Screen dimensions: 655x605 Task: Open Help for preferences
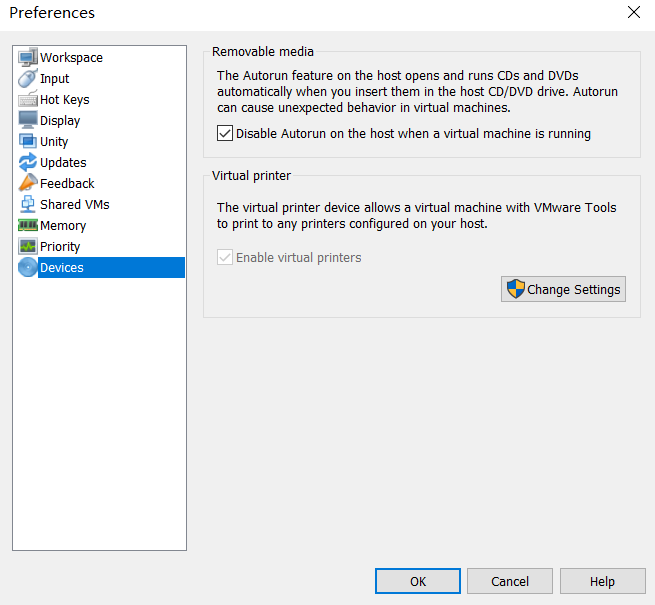(602, 581)
